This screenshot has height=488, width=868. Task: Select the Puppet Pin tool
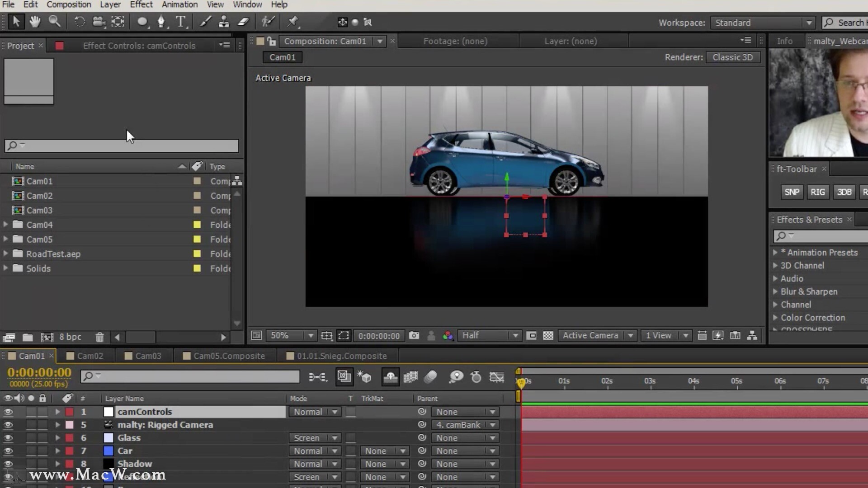(x=292, y=22)
